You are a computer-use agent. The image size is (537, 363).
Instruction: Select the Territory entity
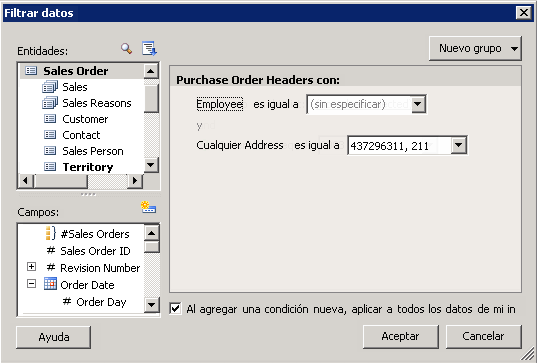[x=88, y=167]
